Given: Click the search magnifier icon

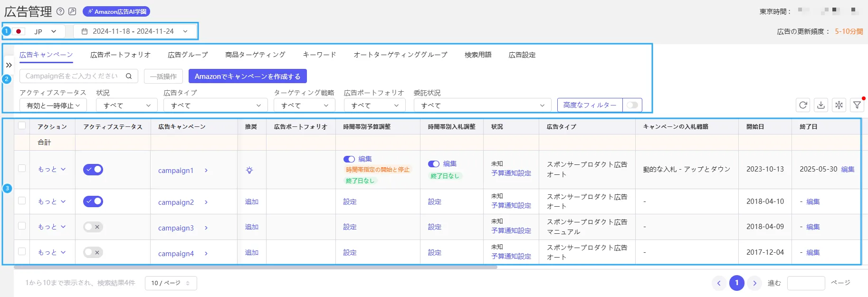Looking at the screenshot, I should point(129,76).
